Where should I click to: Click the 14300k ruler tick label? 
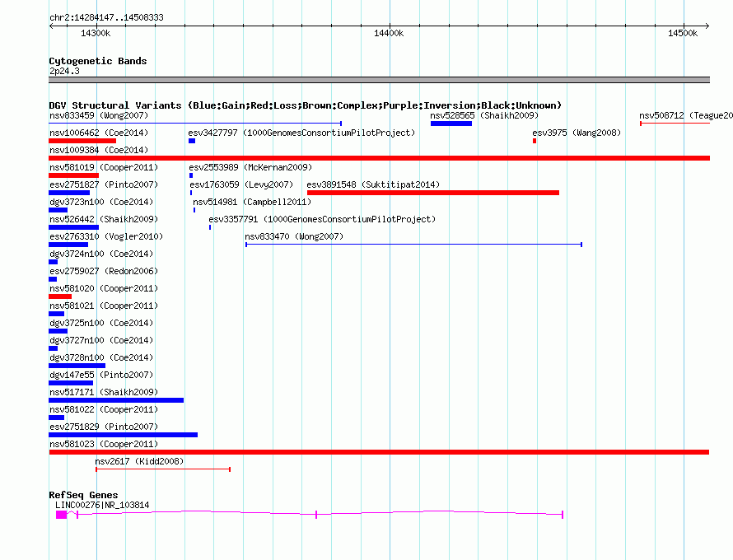pyautogui.click(x=96, y=33)
